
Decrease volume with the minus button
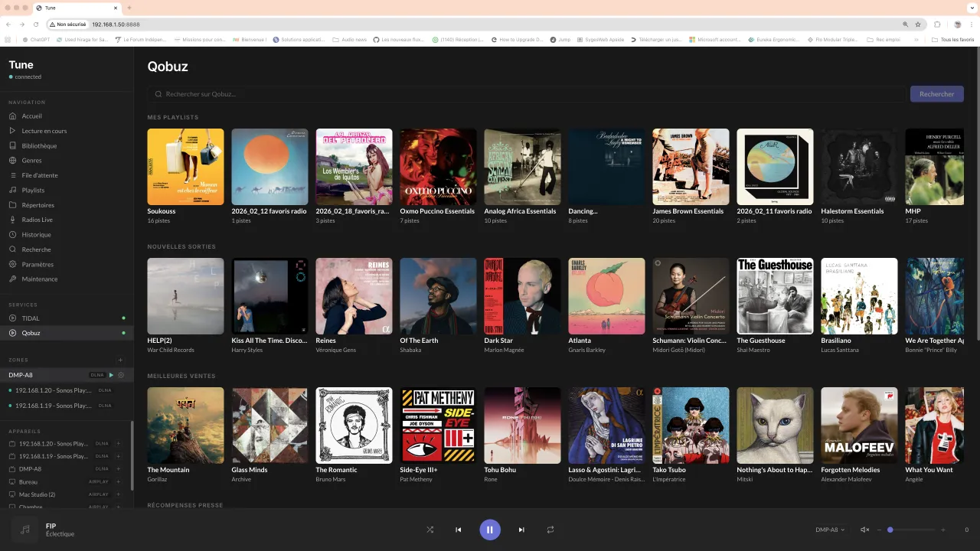879,530
